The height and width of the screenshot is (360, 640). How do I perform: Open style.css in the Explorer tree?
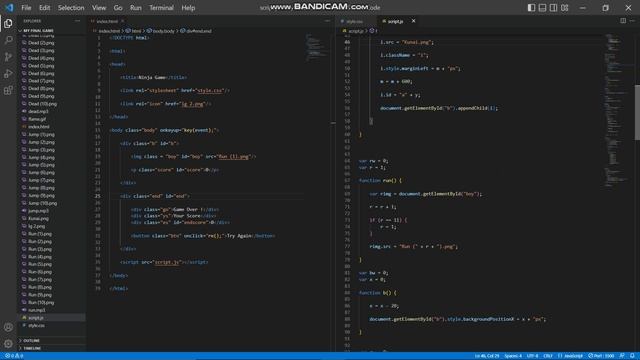click(37, 325)
